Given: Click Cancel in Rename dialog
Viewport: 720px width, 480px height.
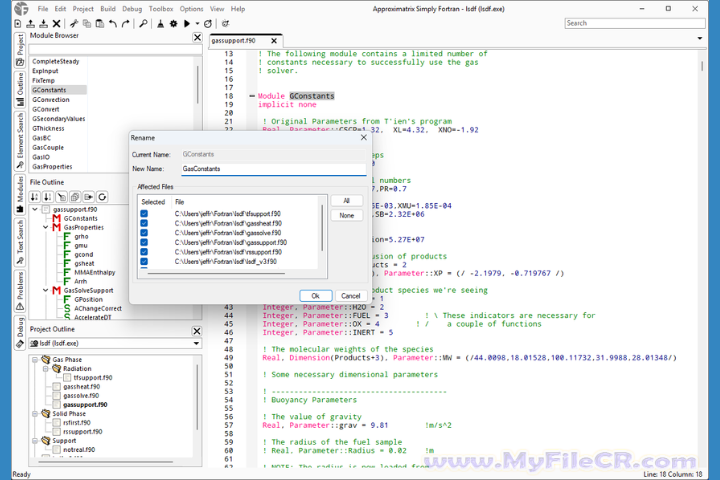Looking at the screenshot, I should 351,296.
